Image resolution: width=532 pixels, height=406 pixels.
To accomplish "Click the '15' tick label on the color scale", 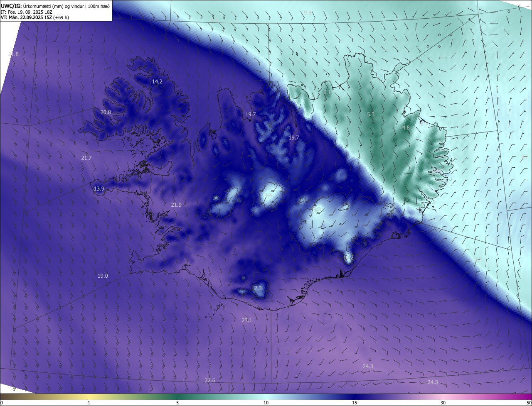I will pos(355,403).
